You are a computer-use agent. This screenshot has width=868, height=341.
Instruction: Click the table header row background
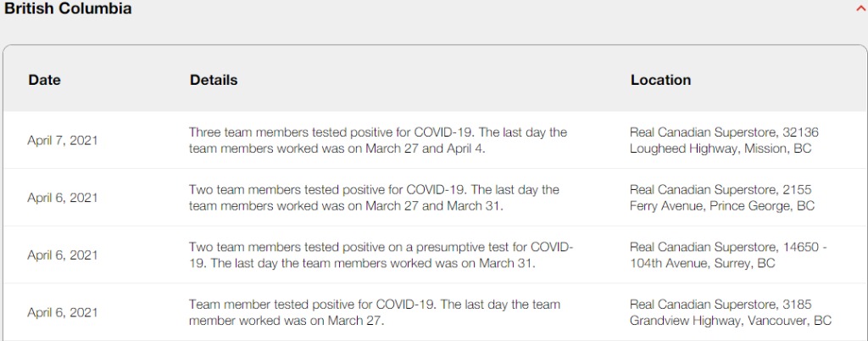[436, 79]
